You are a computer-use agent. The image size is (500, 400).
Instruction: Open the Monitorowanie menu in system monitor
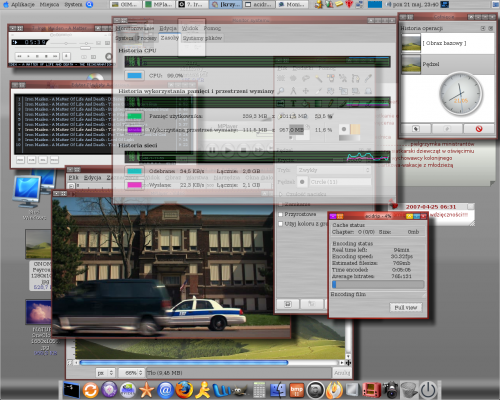(135, 28)
